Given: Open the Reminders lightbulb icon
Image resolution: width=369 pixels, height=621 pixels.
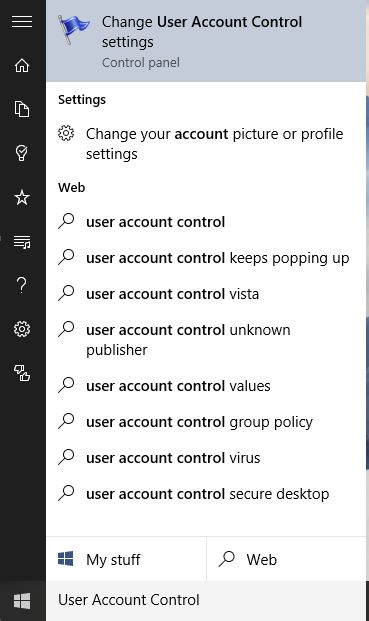Looking at the screenshot, I should [22, 153].
